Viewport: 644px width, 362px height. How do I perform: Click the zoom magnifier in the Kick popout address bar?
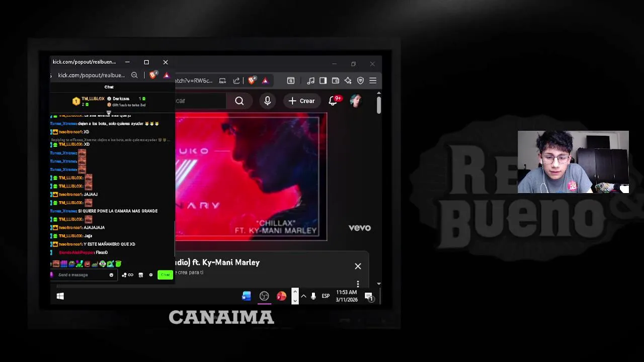pyautogui.click(x=134, y=75)
